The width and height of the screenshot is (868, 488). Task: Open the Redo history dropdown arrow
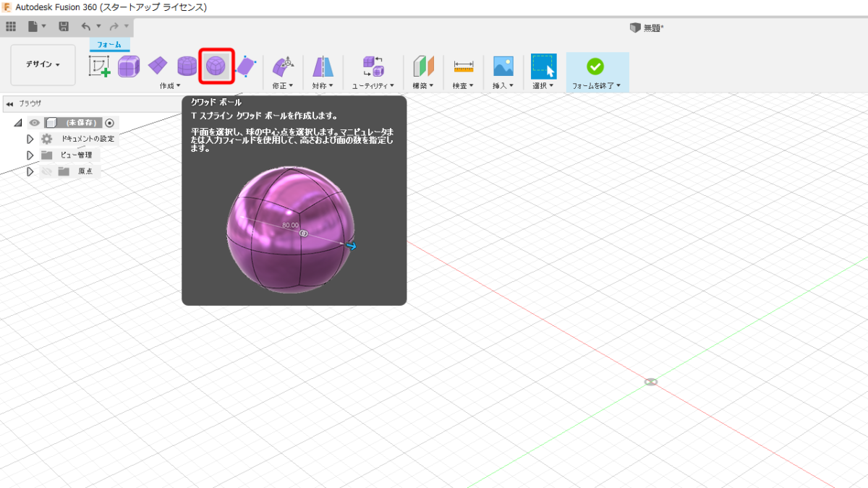127,27
